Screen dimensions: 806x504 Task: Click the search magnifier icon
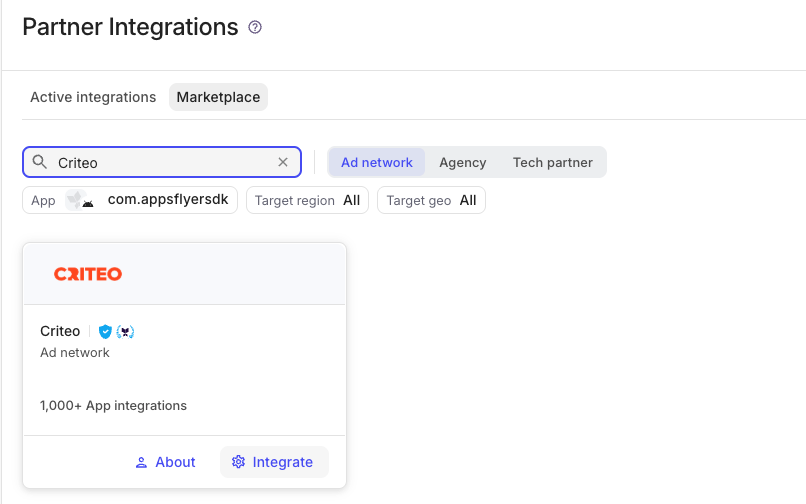(39, 162)
